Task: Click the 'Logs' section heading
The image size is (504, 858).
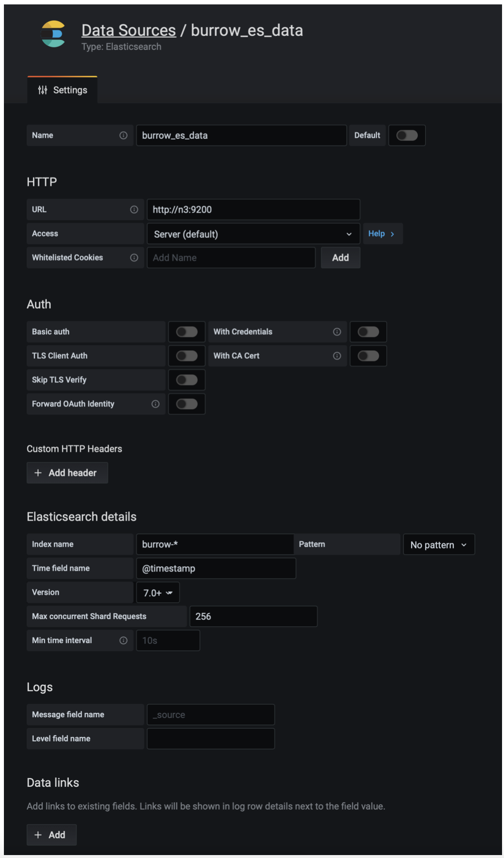Action: point(40,688)
